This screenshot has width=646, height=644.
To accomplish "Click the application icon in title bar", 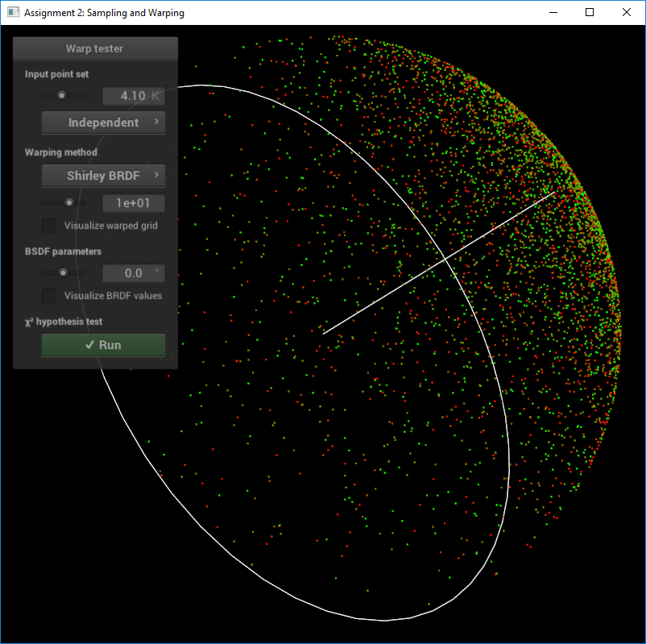I will tap(13, 12).
